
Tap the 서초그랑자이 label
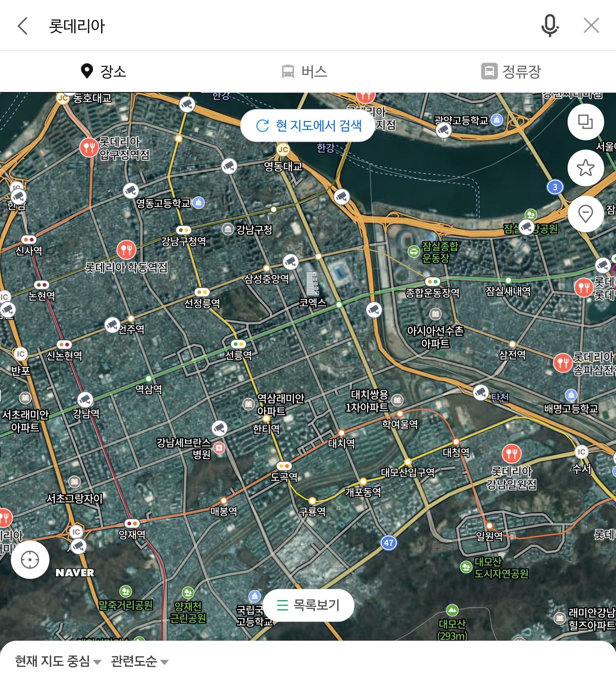click(x=75, y=499)
